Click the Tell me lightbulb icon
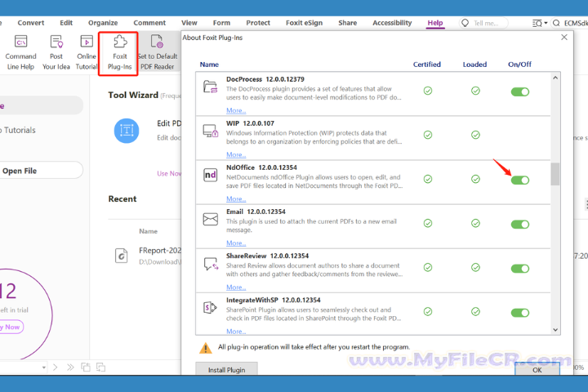 point(465,23)
